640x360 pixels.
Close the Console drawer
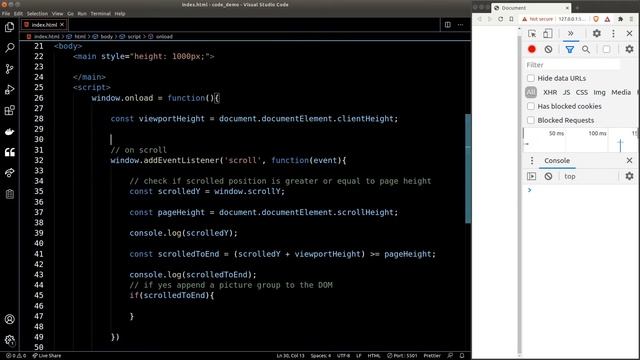[629, 161]
